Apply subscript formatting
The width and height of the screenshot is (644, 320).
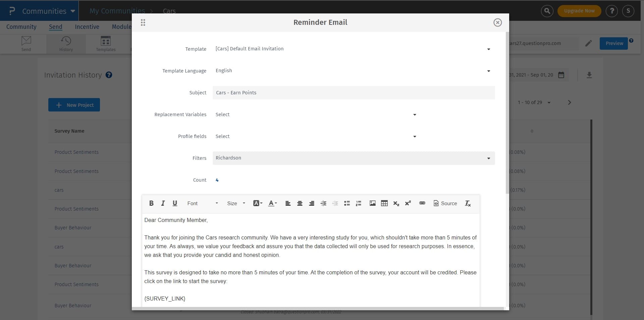396,203
